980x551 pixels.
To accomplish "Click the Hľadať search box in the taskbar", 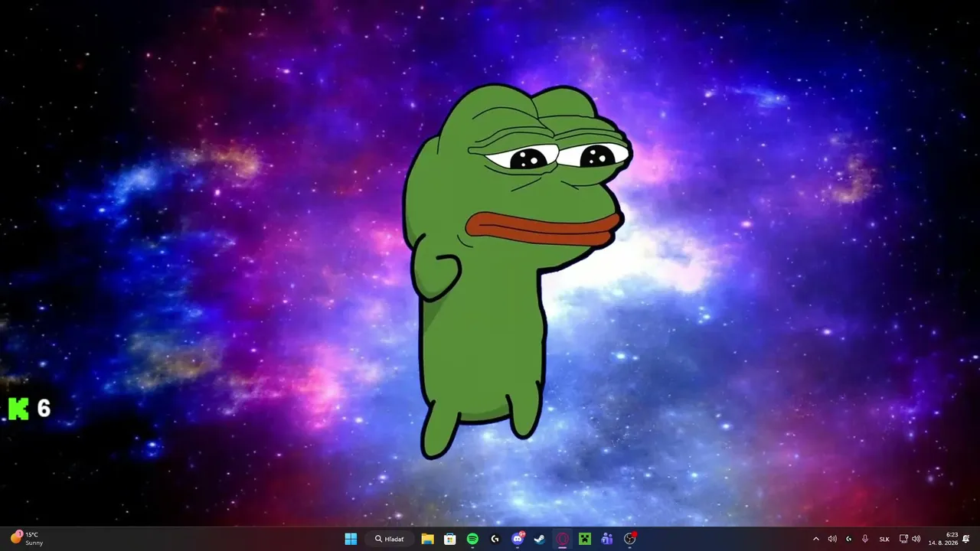I will (x=390, y=539).
